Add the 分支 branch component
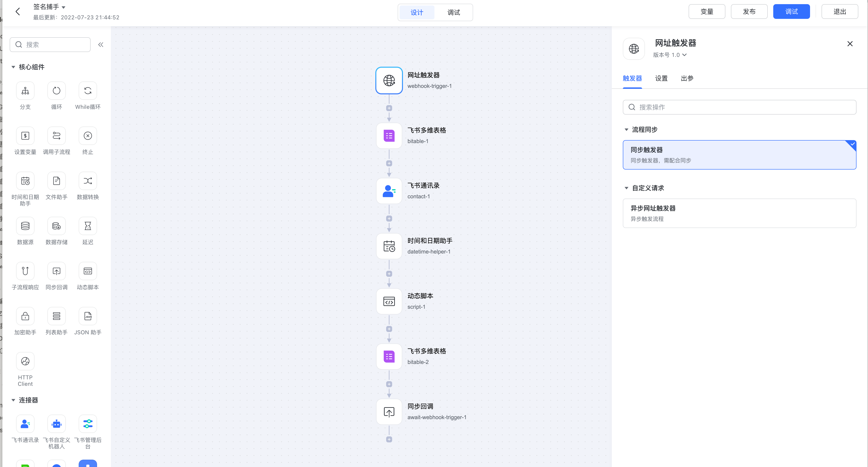 (x=25, y=91)
